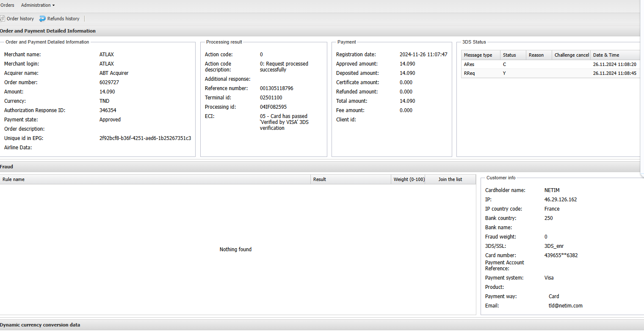Expand Dynamic currency conversion data section
Screen dimensions: 644x332
[40, 325]
